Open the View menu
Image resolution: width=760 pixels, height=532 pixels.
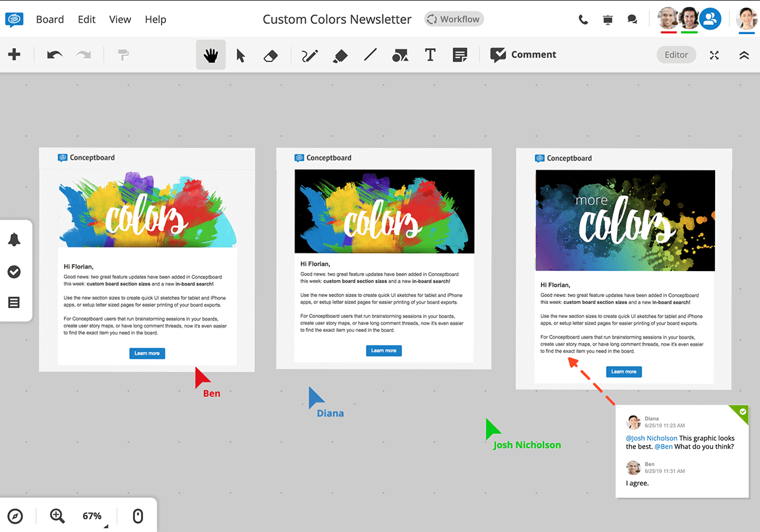coord(120,19)
